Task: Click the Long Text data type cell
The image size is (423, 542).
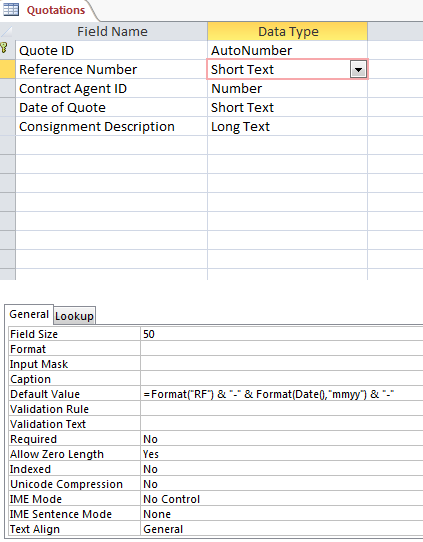Action: point(288,127)
